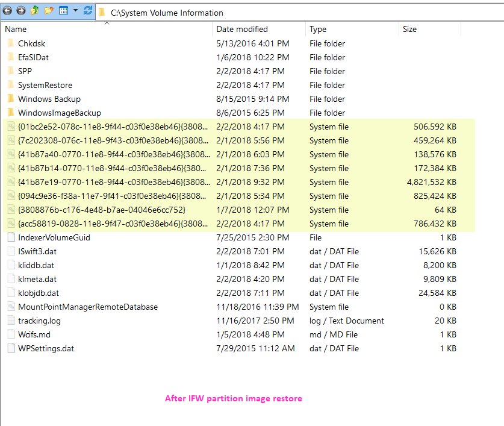Viewport: 504px width, 426px height.
Task: Click the tracking.log file name
Action: (39, 321)
